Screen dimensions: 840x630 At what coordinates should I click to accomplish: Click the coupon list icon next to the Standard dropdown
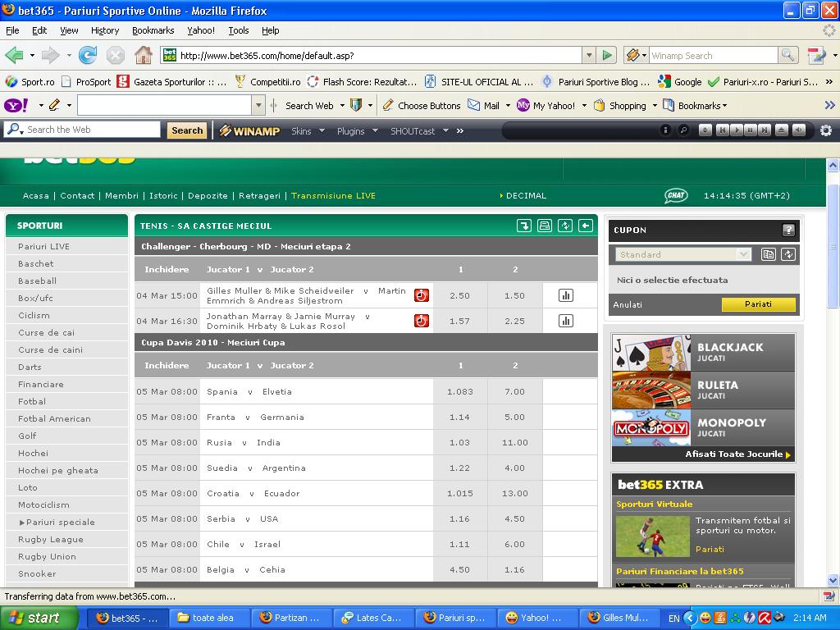tap(768, 254)
